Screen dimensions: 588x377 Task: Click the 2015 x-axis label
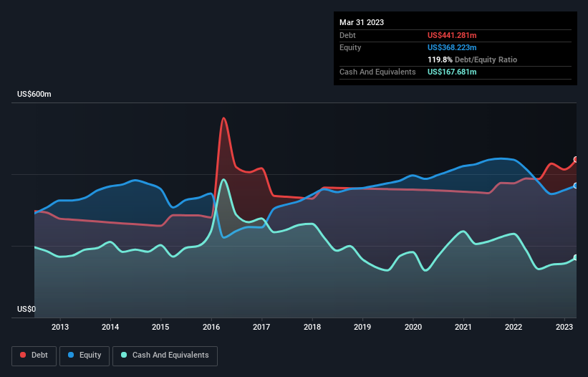click(x=160, y=327)
